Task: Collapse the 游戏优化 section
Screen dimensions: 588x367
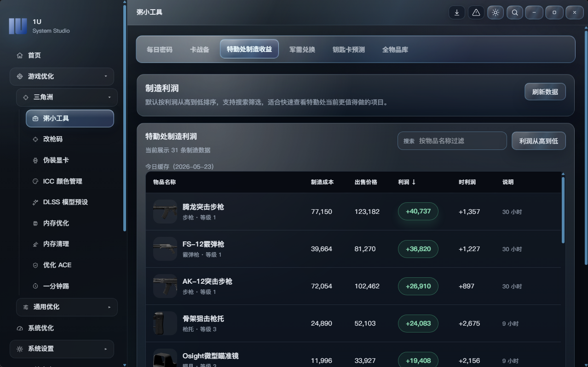Action: [x=62, y=76]
